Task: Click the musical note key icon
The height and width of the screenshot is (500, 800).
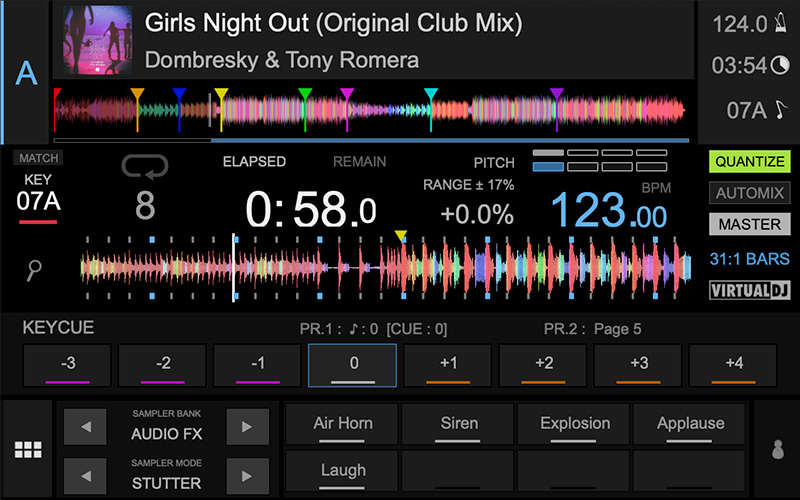Action: (781, 110)
